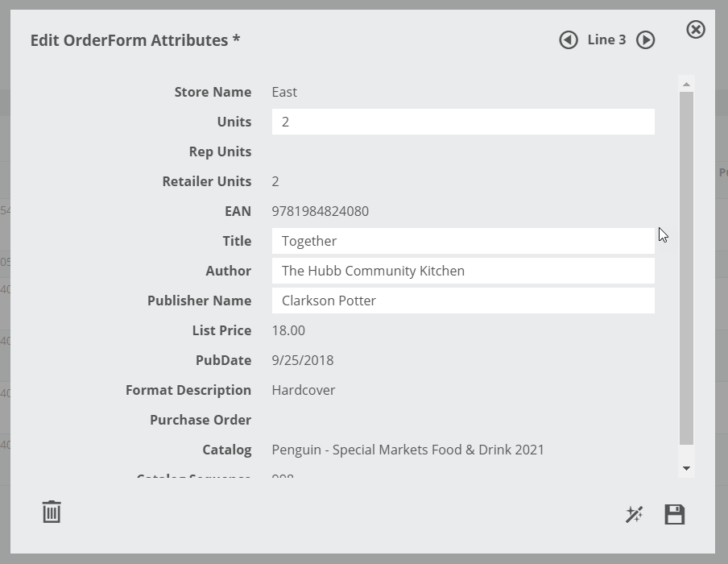Click the magic wand auto-fill icon

click(635, 514)
